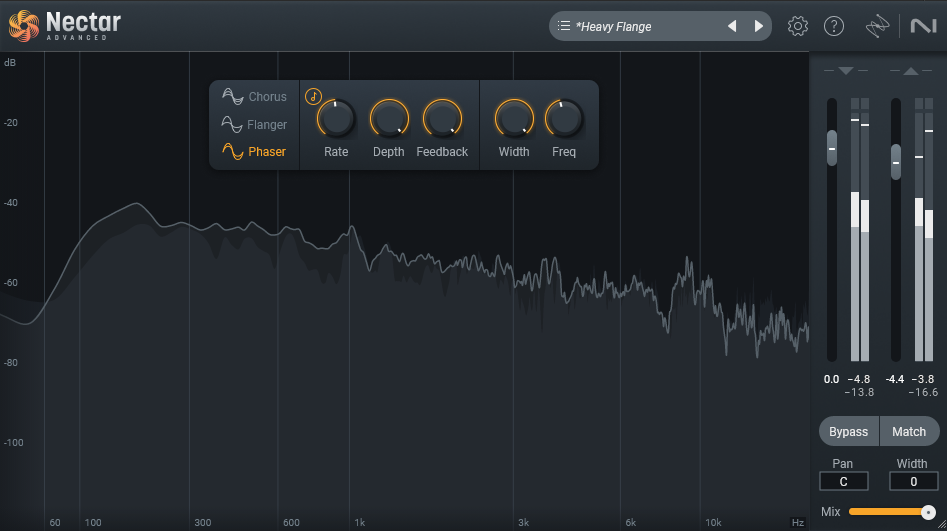Click the Match button
Screen dimensions: 947x531
pyautogui.click(x=909, y=432)
